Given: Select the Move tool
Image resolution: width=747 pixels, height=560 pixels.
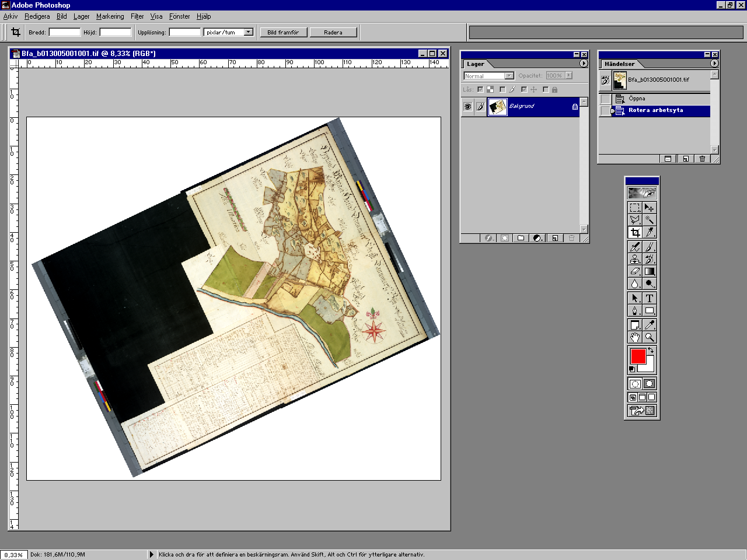Looking at the screenshot, I should tap(650, 208).
